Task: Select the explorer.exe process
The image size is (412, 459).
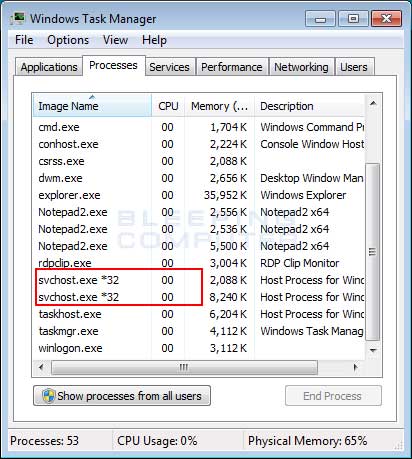Action: (199, 195)
